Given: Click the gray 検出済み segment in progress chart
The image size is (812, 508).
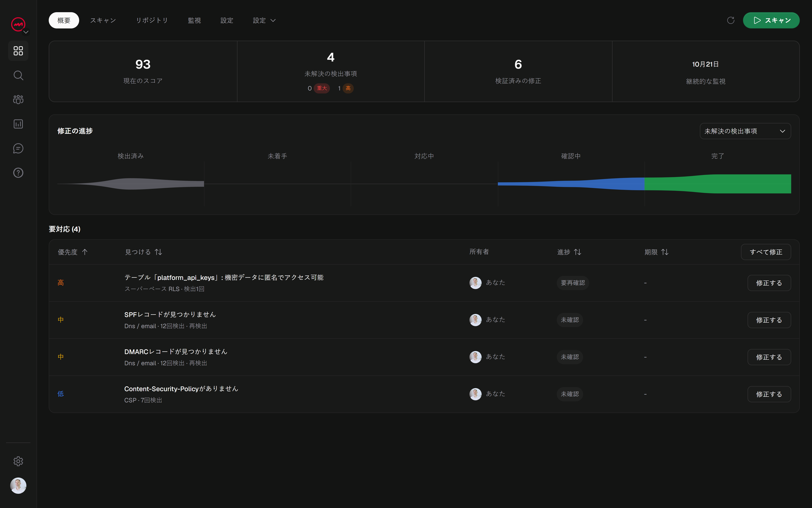Looking at the screenshot, I should (x=131, y=184).
